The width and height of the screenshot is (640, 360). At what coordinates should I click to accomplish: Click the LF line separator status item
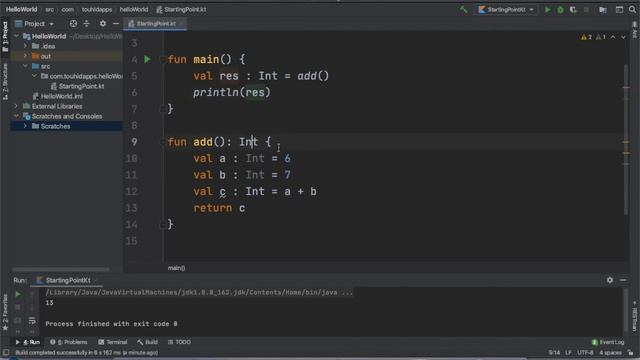coord(568,353)
